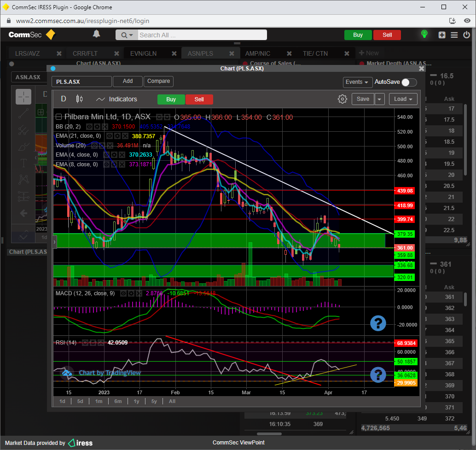
Task: Toggle the AutoSave switch
Action: [409, 82]
